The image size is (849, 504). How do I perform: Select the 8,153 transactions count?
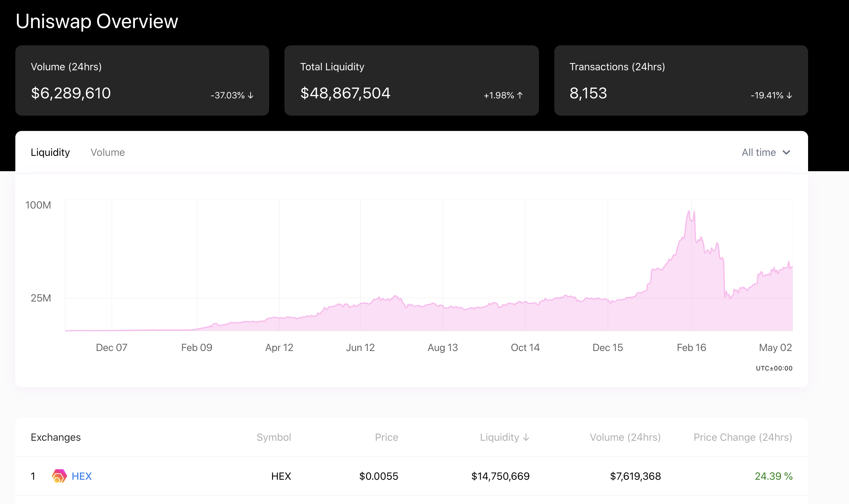(x=588, y=93)
